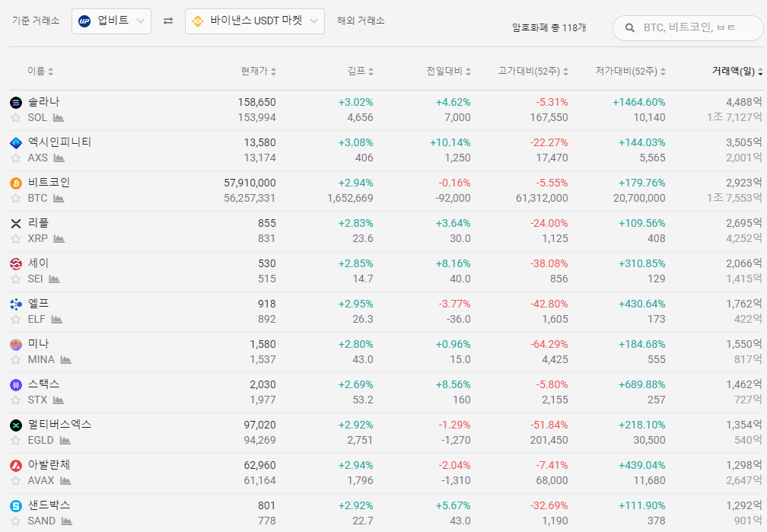
Task: Open the 솔라나 coin link
Action: tap(43, 102)
